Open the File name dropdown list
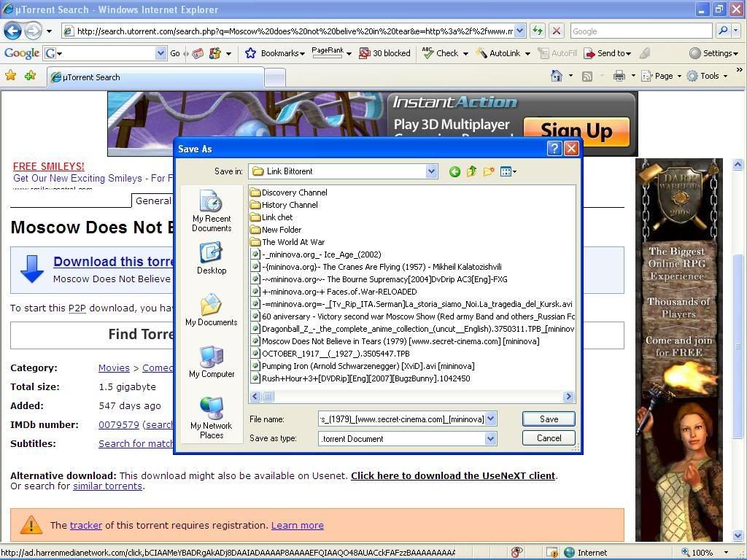Image resolution: width=747 pixels, height=560 pixels. pos(490,419)
